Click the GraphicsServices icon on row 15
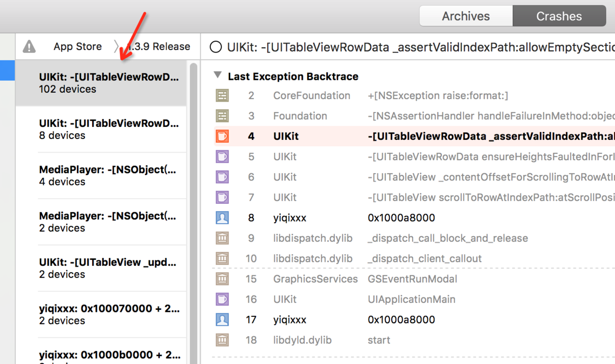 (222, 279)
